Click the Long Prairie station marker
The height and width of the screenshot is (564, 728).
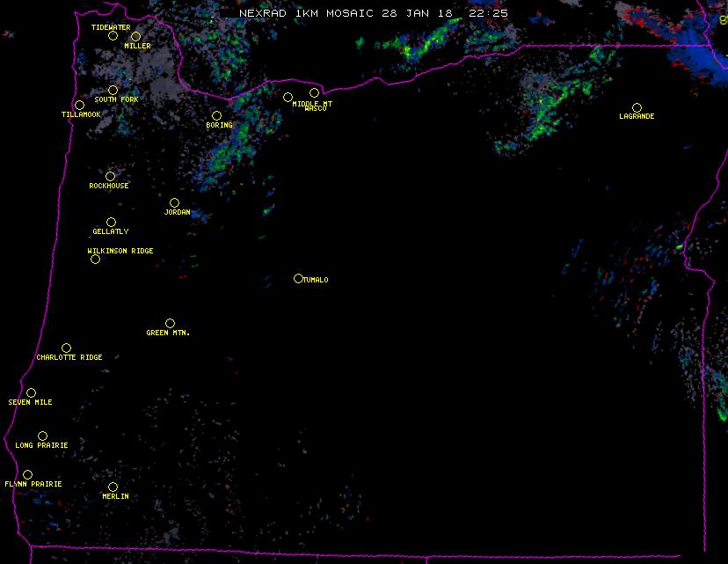click(x=42, y=436)
